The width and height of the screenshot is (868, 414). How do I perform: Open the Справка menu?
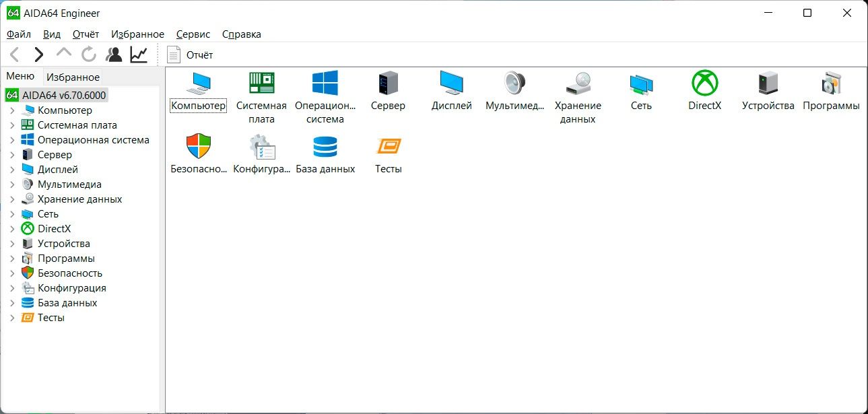pos(241,34)
